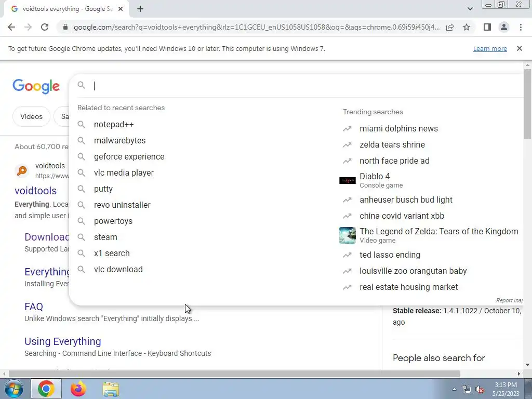Open the Using Everything sitelink
The image size is (532, 399).
click(63, 341)
